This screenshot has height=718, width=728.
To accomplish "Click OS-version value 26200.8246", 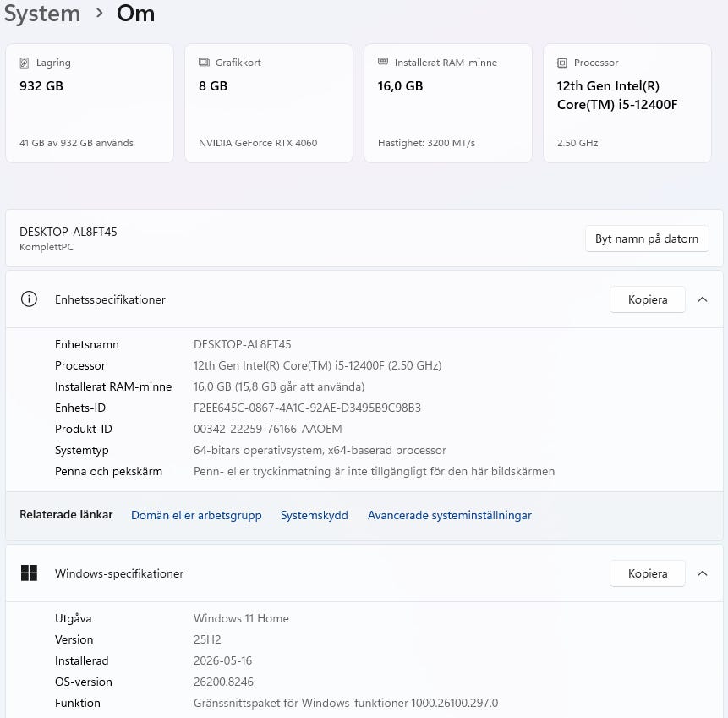I will (x=223, y=682).
